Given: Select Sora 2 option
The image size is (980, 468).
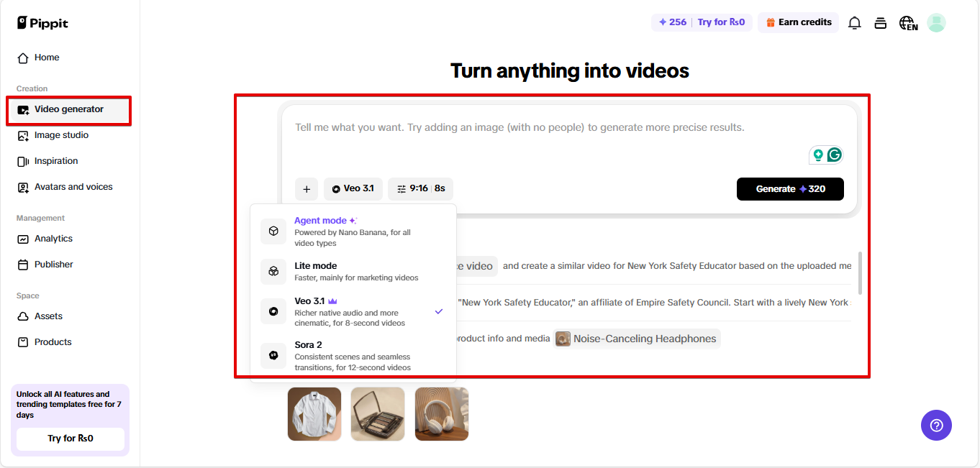Looking at the screenshot, I should (x=353, y=356).
